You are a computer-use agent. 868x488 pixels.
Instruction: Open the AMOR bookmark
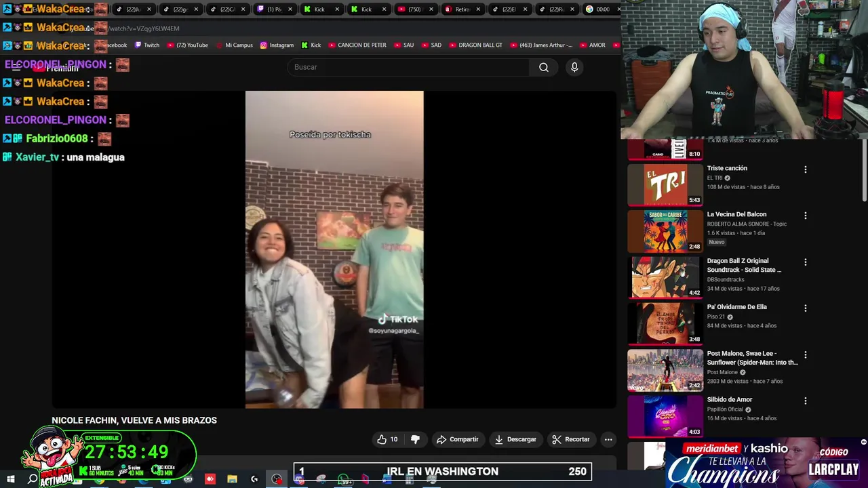click(x=592, y=45)
